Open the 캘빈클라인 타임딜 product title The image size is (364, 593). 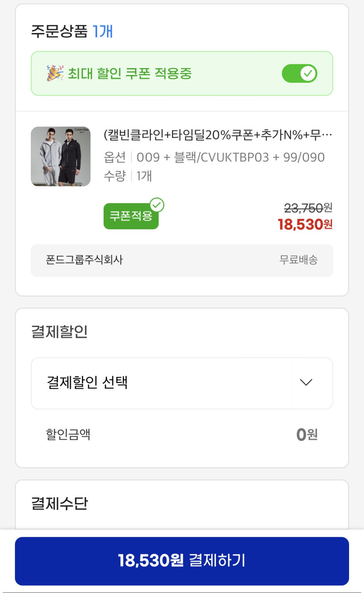218,135
